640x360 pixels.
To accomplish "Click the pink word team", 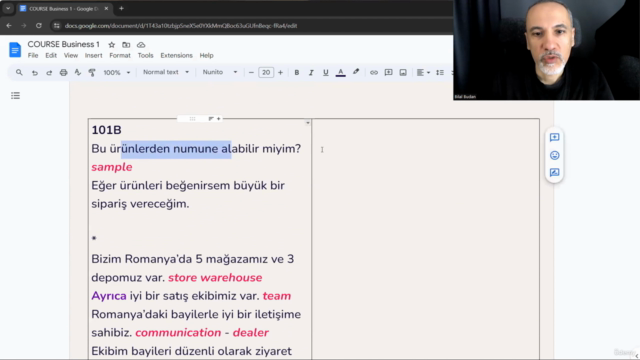I will point(277,296).
